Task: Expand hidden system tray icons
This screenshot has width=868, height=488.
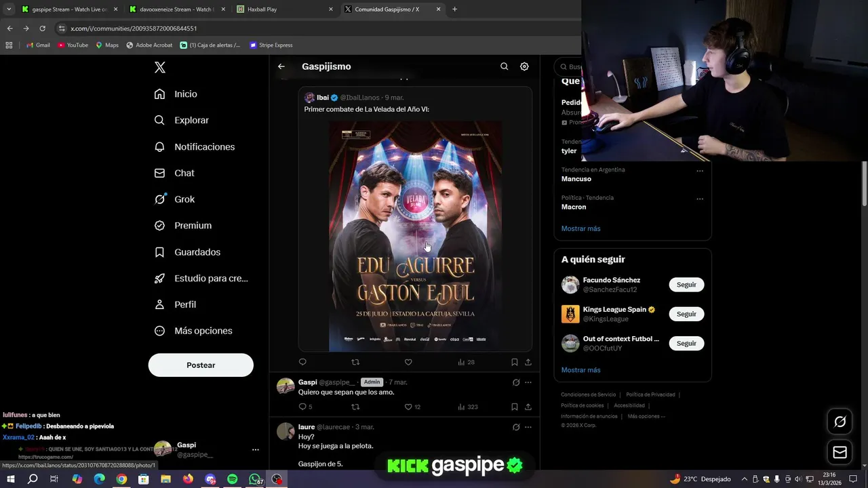Action: [744, 479]
